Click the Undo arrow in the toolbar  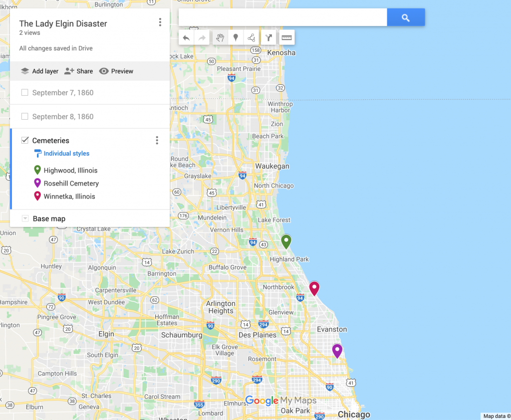(186, 38)
